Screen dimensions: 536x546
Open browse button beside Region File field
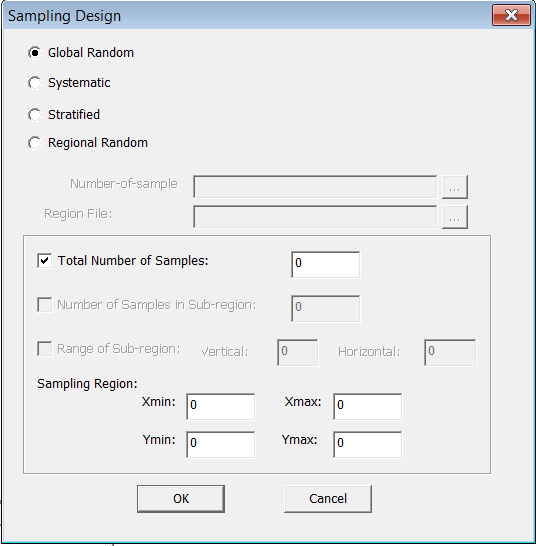click(x=455, y=217)
